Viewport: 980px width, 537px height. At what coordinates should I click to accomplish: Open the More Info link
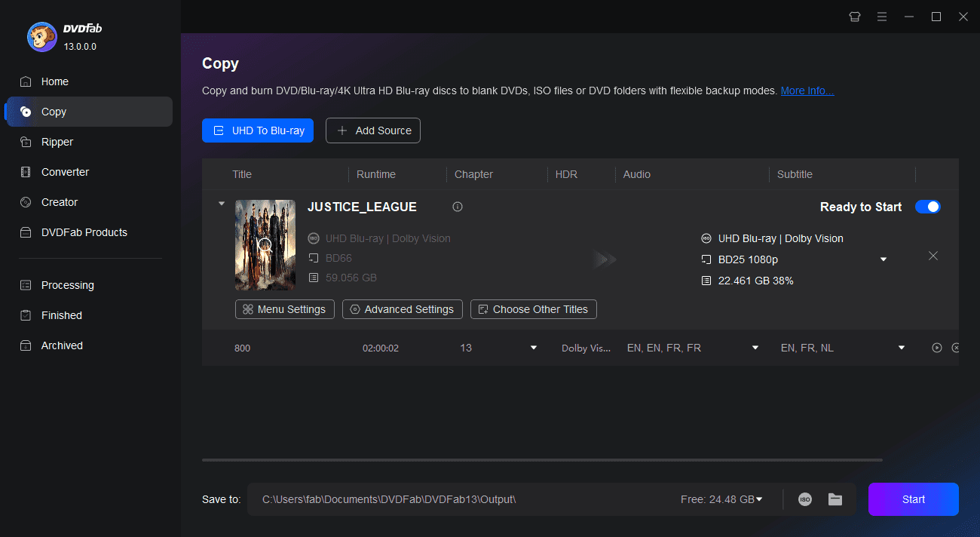coord(807,91)
